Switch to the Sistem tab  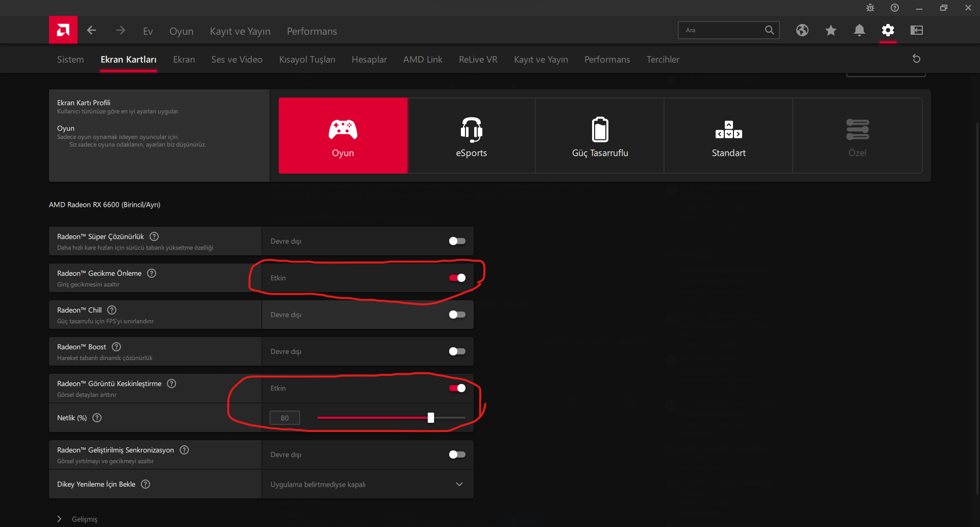coord(70,59)
